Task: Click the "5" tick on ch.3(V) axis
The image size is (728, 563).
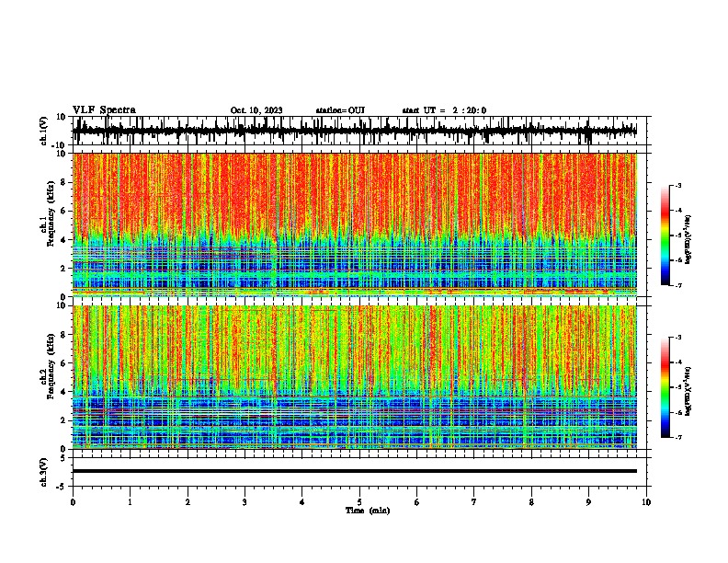Action: pos(63,458)
